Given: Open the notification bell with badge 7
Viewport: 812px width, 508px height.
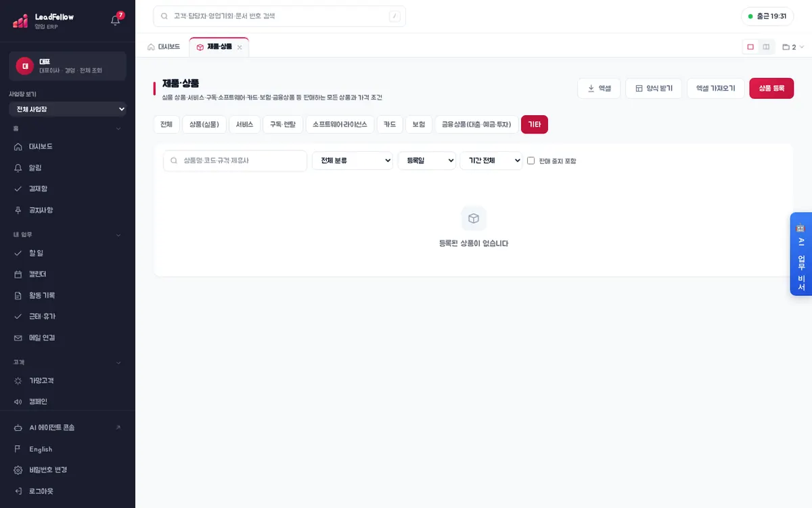Looking at the screenshot, I should [x=116, y=20].
